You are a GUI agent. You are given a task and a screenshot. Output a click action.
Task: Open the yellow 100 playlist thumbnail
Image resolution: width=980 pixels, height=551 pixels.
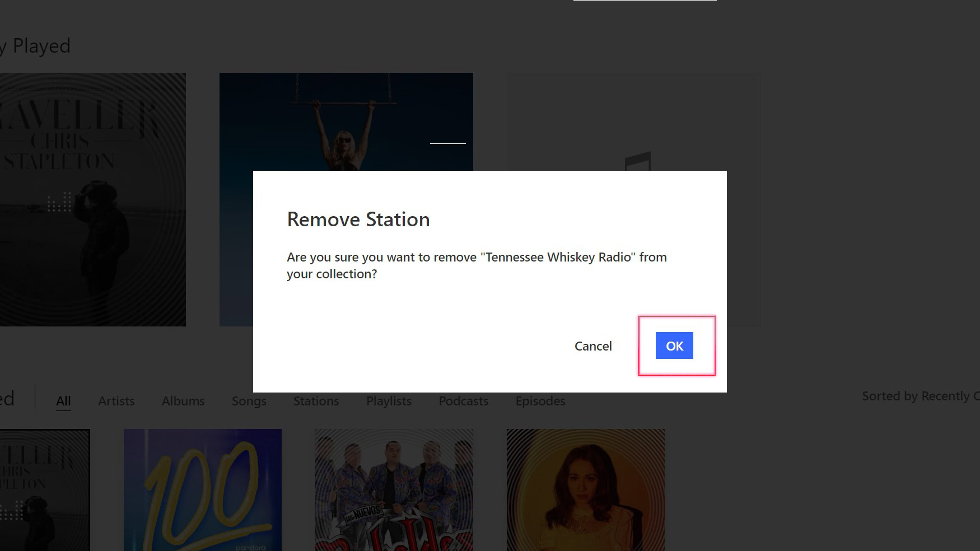coord(203,490)
